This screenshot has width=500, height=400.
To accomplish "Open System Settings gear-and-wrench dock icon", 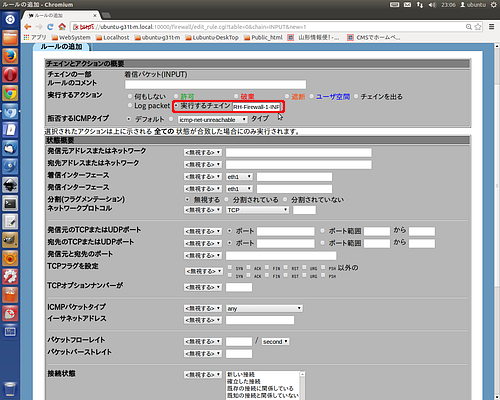I will 10,276.
